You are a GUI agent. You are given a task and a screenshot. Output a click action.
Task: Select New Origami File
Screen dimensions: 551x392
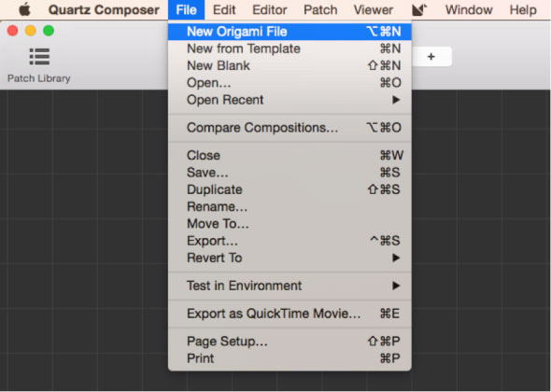290,32
